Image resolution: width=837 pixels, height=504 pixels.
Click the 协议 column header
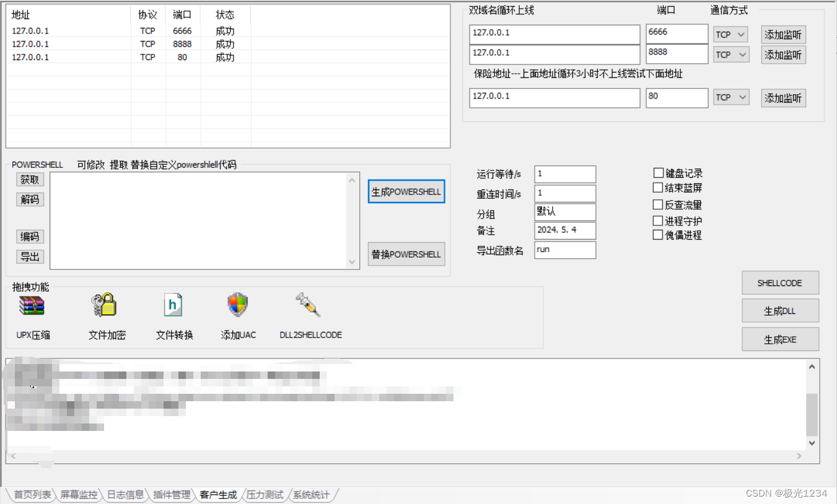pyautogui.click(x=148, y=15)
